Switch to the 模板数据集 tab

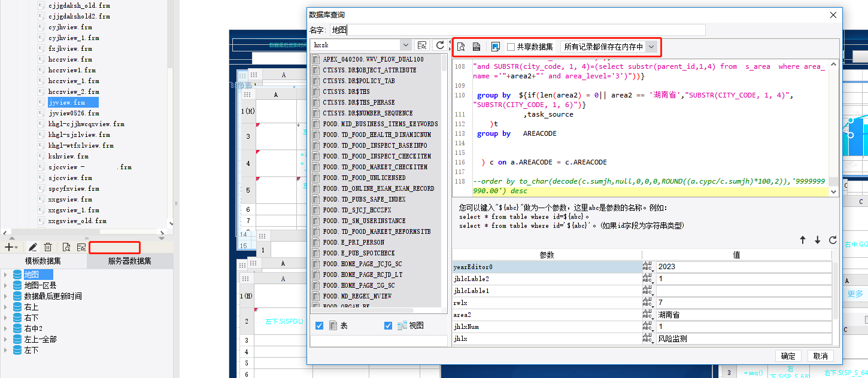tap(43, 261)
